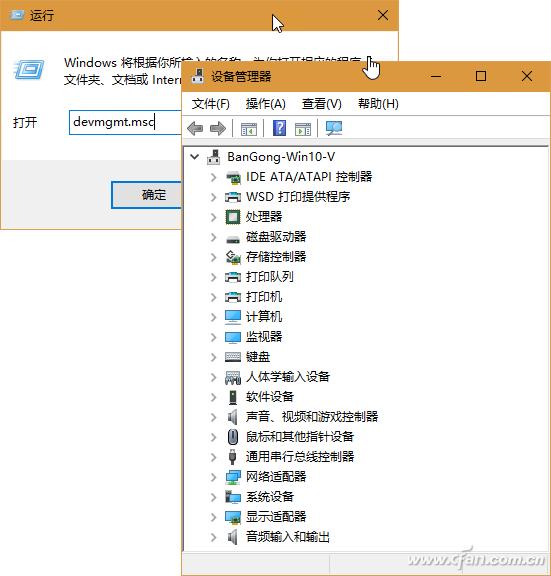Viewport: 551px width, 576px height.
Task: Select the BanGong-Win10-V computer icon
Action: [214, 157]
